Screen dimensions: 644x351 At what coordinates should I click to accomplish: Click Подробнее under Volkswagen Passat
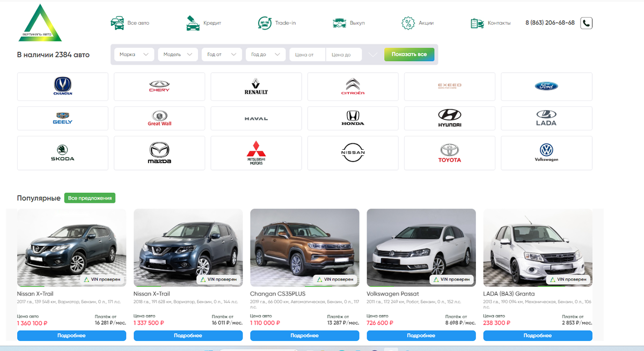coord(421,335)
